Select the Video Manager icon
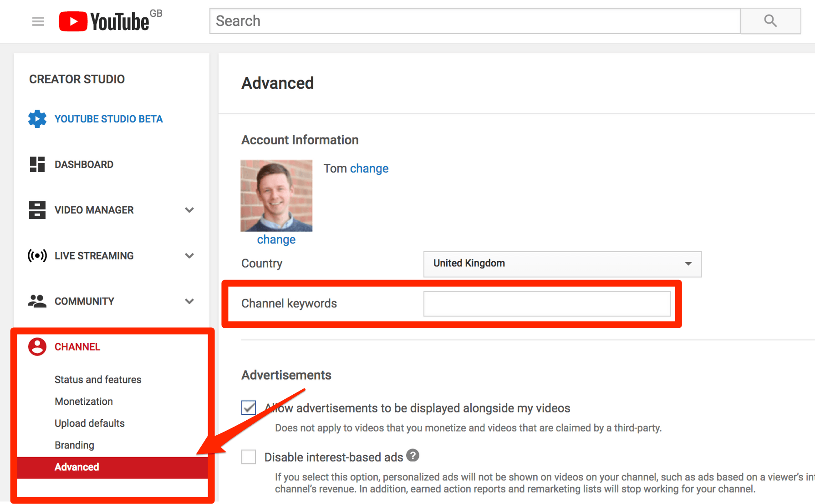Viewport: 815px width, 504px height. (x=37, y=210)
